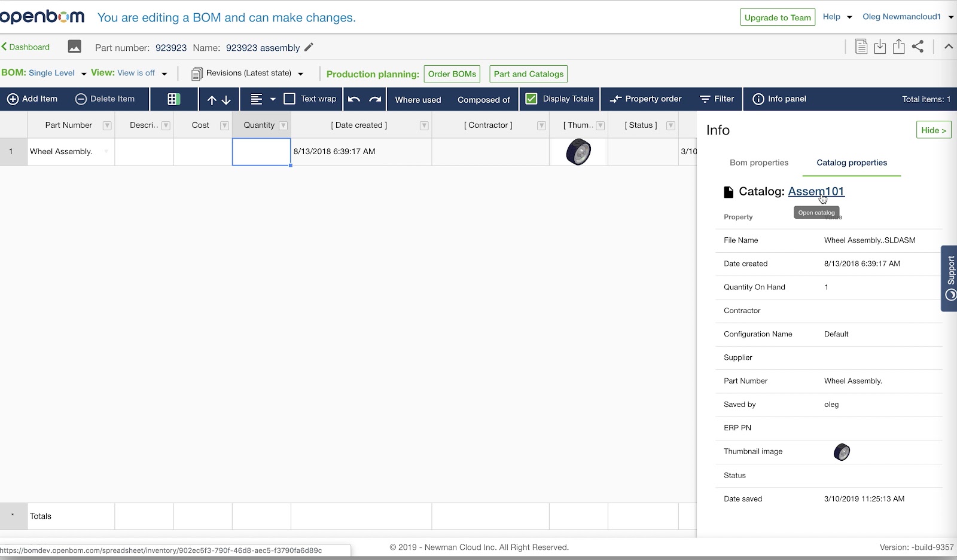This screenshot has width=957, height=560.
Task: Click Add Item in the toolbar
Action: point(32,99)
